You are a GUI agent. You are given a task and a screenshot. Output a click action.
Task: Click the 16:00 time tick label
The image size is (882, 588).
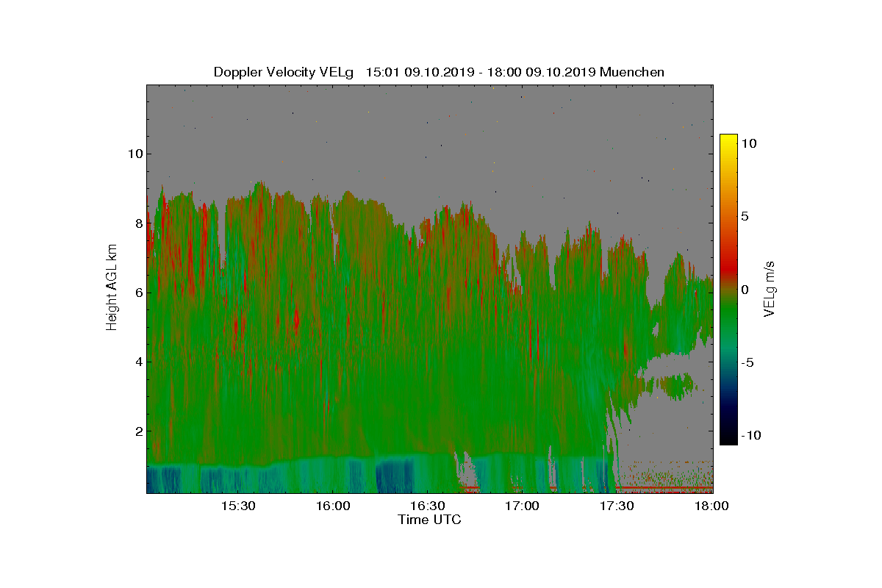[x=333, y=506]
